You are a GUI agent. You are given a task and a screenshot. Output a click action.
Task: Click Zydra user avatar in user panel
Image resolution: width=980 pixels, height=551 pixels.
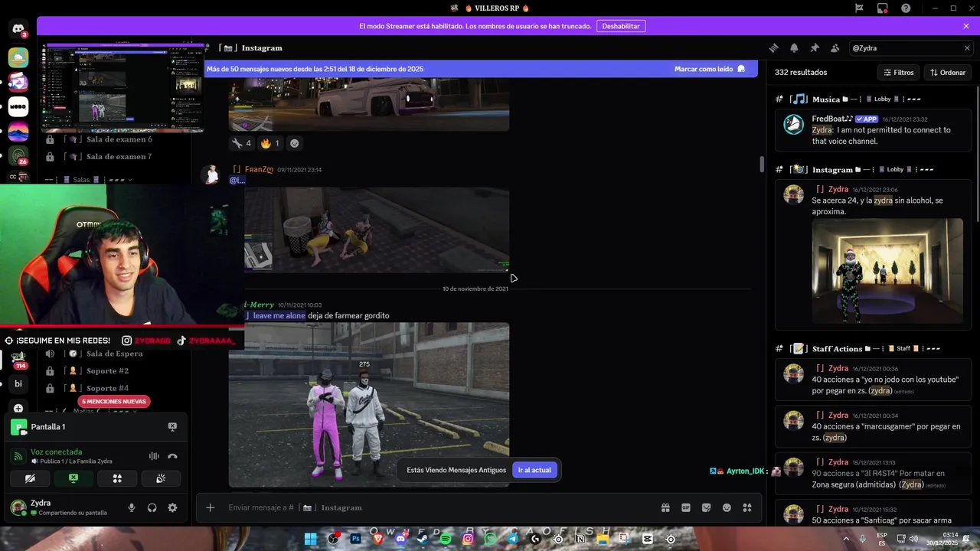pos(18,507)
